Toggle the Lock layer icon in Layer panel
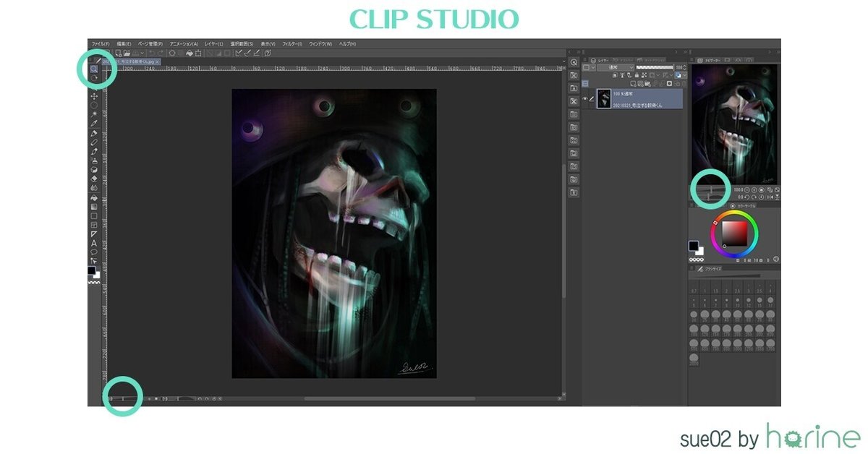Viewport: 868px width, 454px height. pos(637,75)
